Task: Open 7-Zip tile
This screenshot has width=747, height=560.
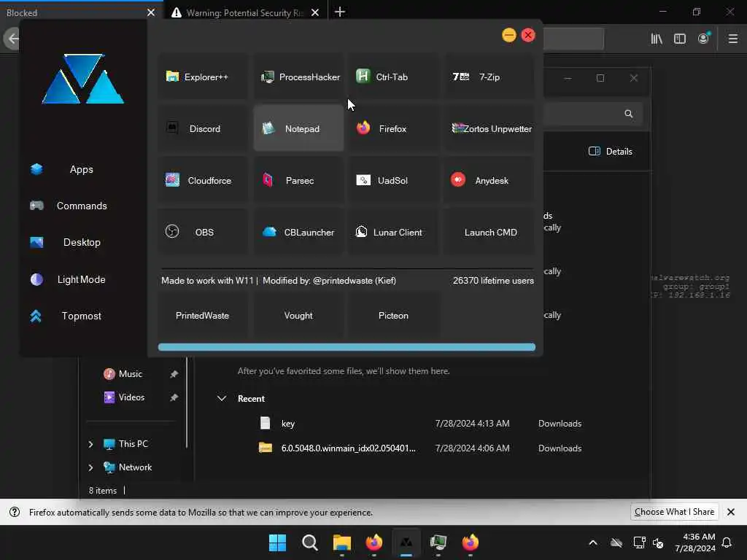Action: 489,77
